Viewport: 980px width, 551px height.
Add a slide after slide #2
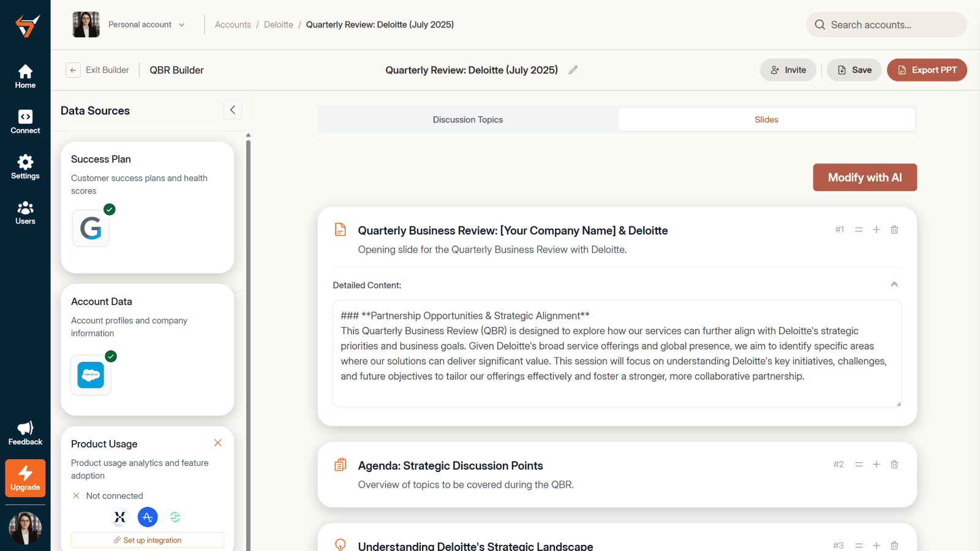tap(876, 465)
